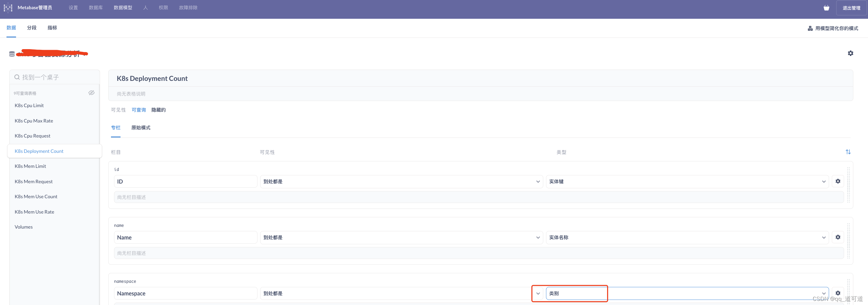This screenshot has width=868, height=305.
Task: Click the search magnifier icon in sidebar
Action: (17, 77)
